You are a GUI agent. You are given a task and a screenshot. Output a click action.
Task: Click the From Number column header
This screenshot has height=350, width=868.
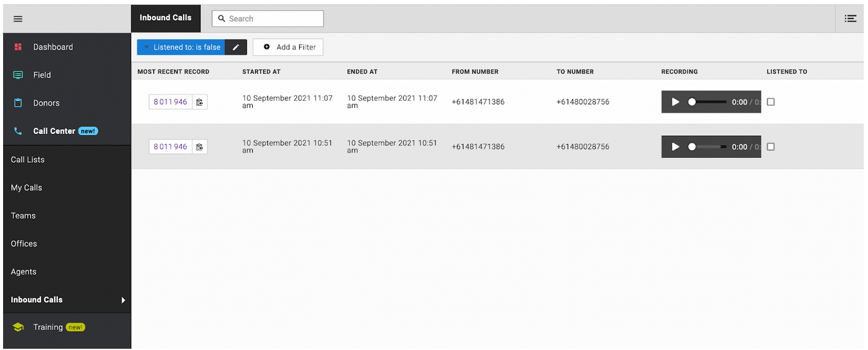pos(475,72)
